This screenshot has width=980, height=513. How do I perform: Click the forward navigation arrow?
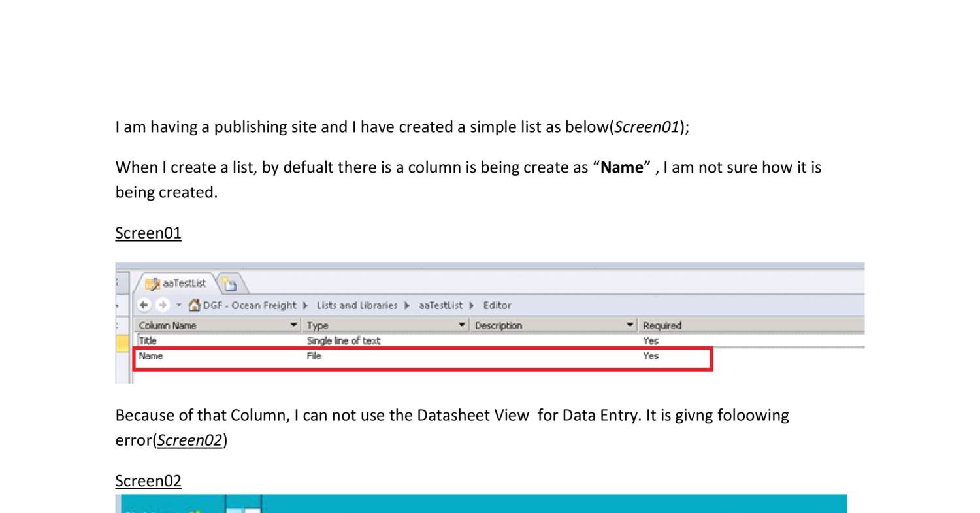pos(162,305)
